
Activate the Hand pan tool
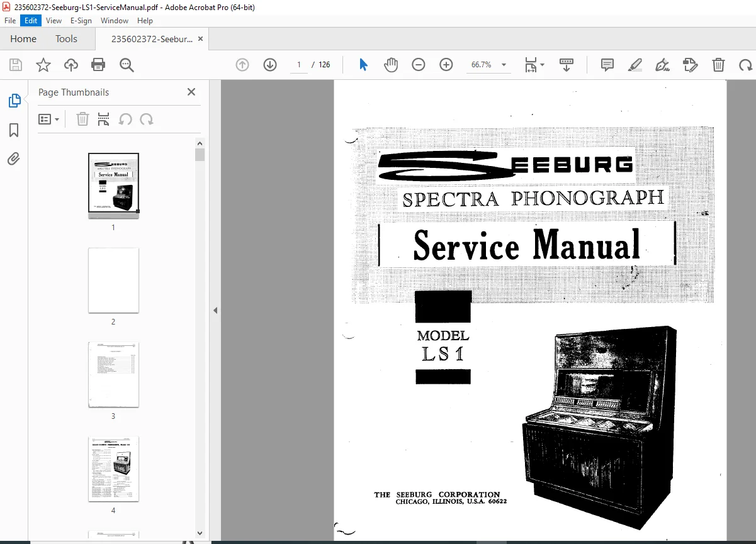(391, 65)
